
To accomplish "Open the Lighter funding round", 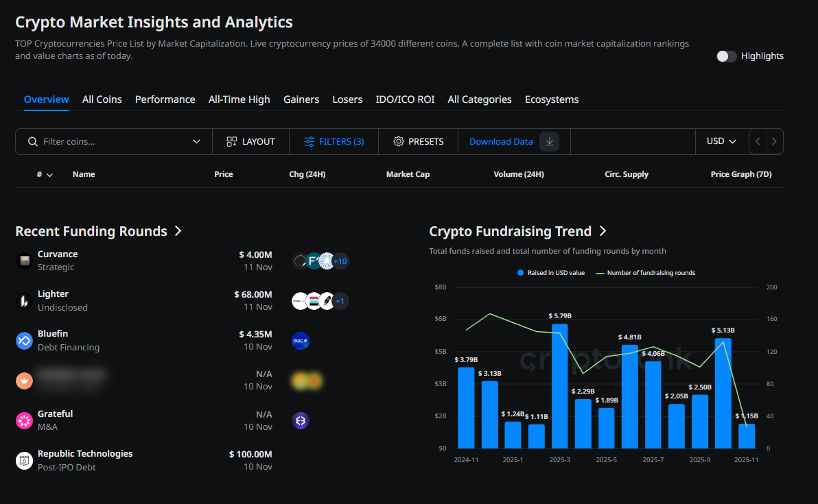I will tap(53, 294).
